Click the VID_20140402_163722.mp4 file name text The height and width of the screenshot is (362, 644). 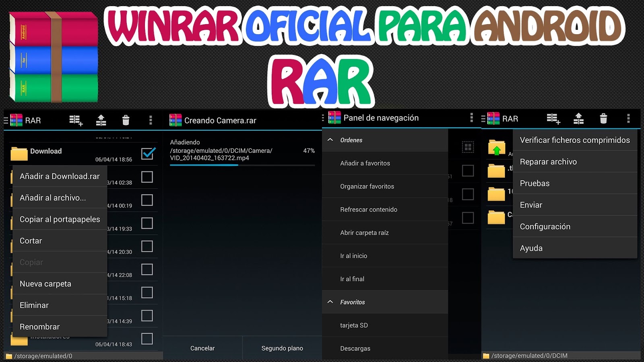209,158
